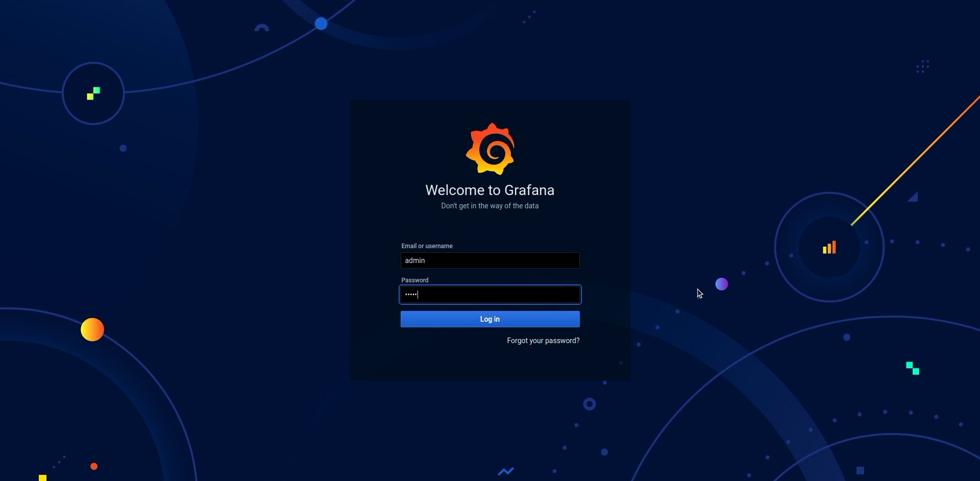Click the blue ring icon below login panel
Image resolution: width=980 pixels, height=481 pixels.
click(590, 404)
